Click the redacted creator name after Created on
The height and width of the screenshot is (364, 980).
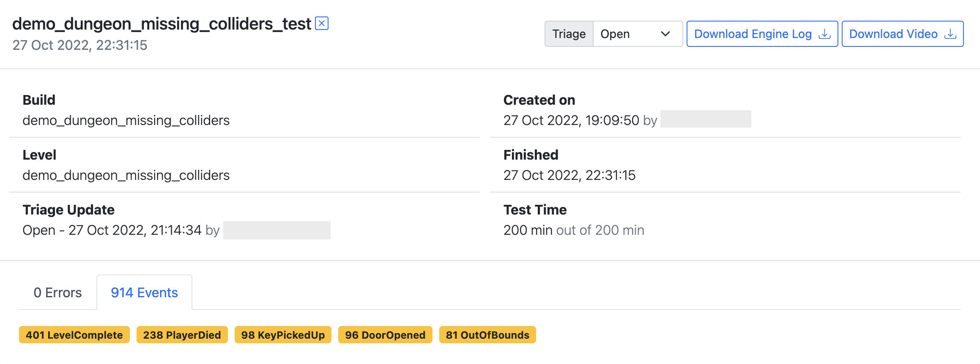tap(705, 120)
